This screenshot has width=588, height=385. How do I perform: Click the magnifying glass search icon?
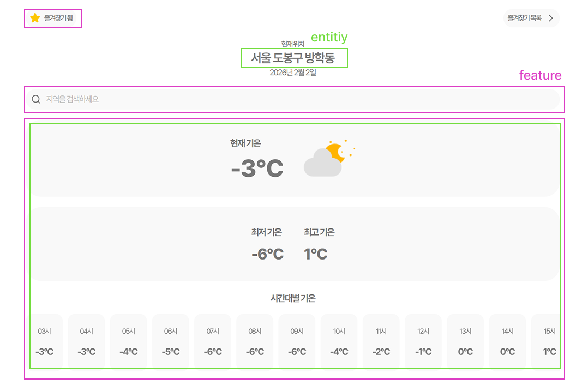point(35,99)
